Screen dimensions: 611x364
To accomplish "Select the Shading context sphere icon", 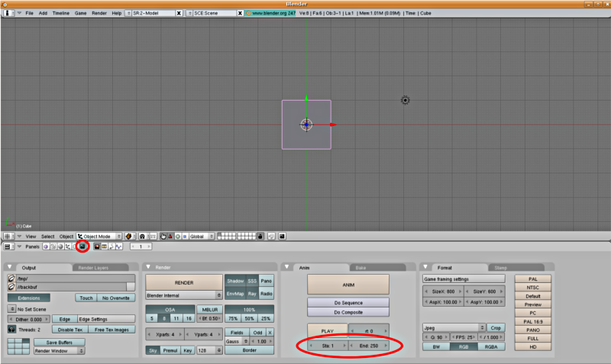I will pos(60,246).
